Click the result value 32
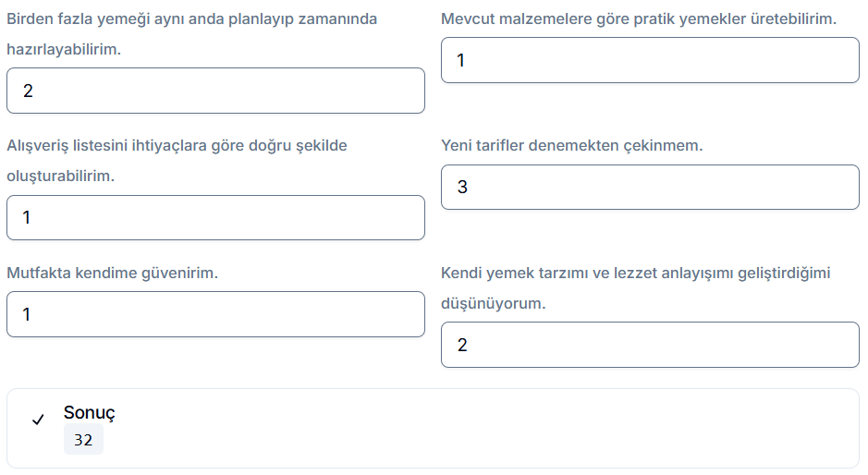Image resolution: width=868 pixels, height=475 pixels. pyautogui.click(x=83, y=441)
